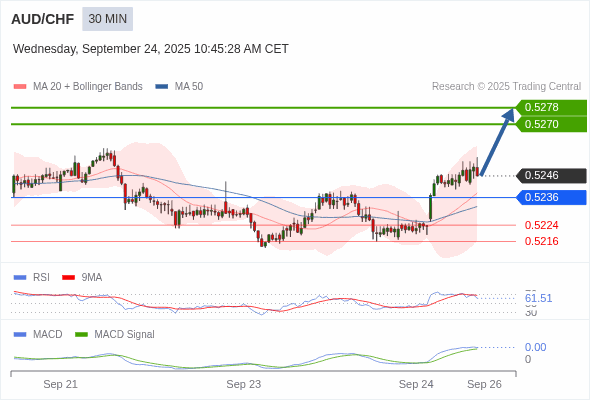Viewport: 590px width, 400px height.
Task: Click the Sep 23 date axis label
Action: coord(244,384)
